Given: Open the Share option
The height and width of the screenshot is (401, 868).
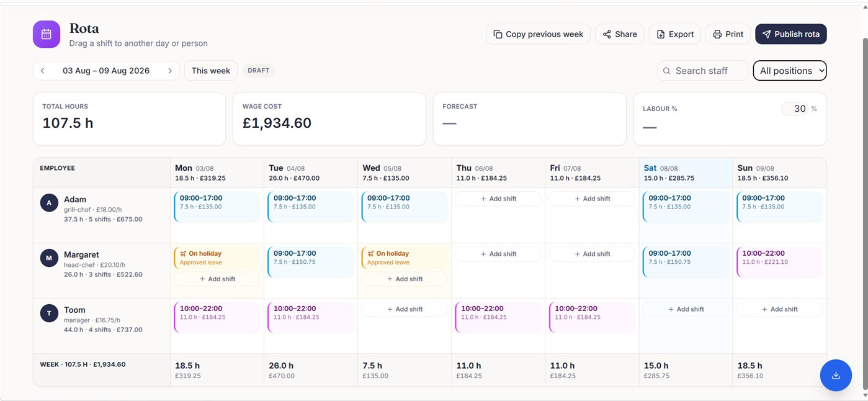Looking at the screenshot, I should pos(620,34).
